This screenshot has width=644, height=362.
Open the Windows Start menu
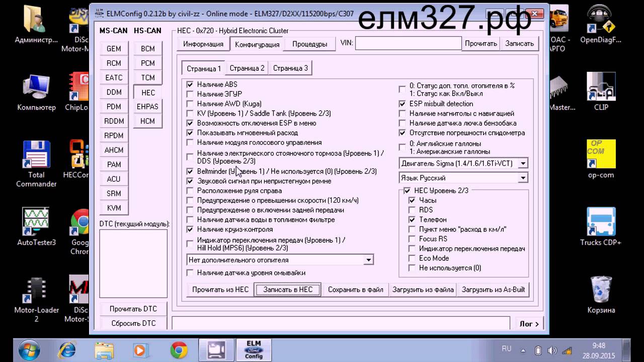(29, 349)
